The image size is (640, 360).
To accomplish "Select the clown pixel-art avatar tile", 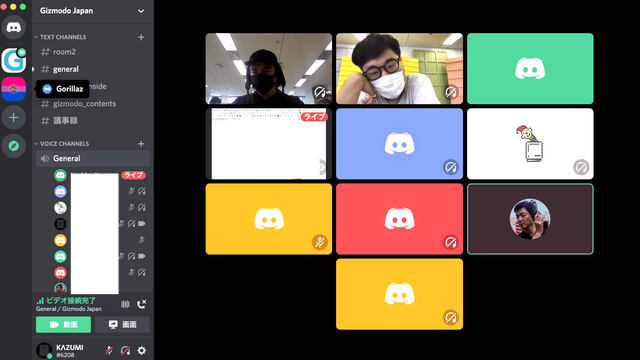I will point(530,144).
